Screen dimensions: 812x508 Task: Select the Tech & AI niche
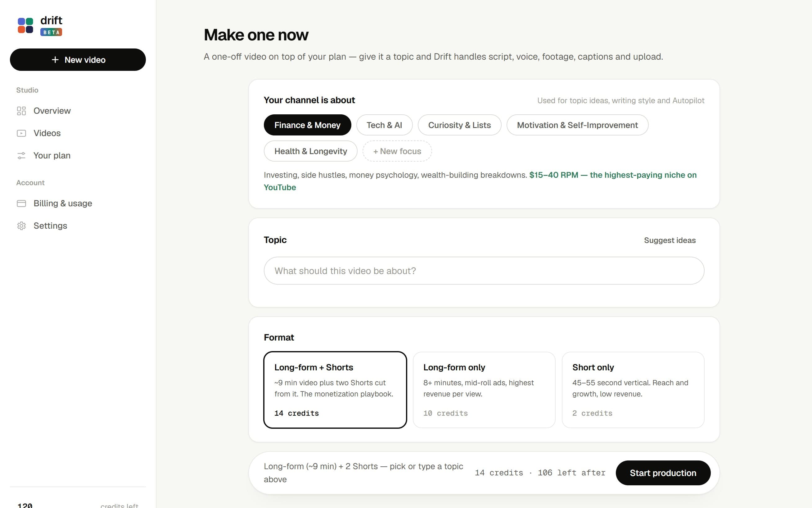click(x=384, y=125)
